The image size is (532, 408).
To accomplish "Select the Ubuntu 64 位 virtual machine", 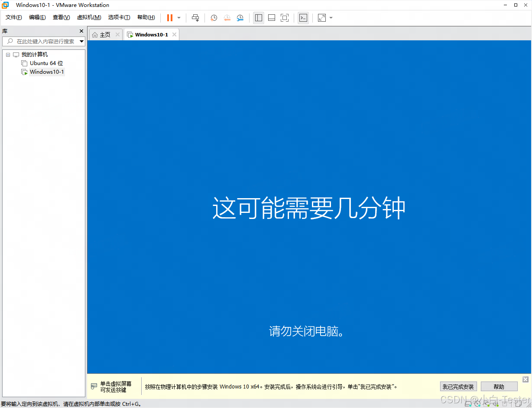I will click(46, 63).
